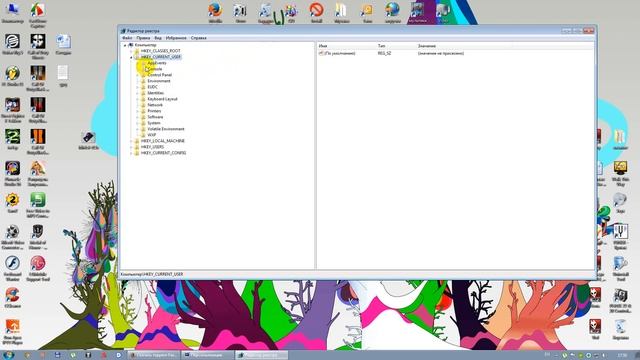This screenshot has width=640, height=360.
Task: Select the HKEY_CURRENT_CONFIG key label
Action: (x=163, y=153)
